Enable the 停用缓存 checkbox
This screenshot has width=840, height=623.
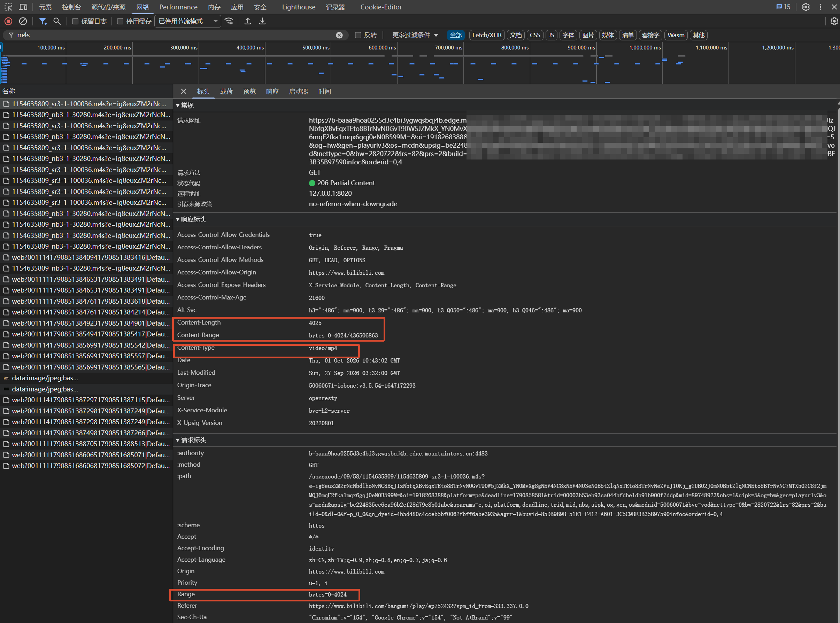pyautogui.click(x=120, y=21)
